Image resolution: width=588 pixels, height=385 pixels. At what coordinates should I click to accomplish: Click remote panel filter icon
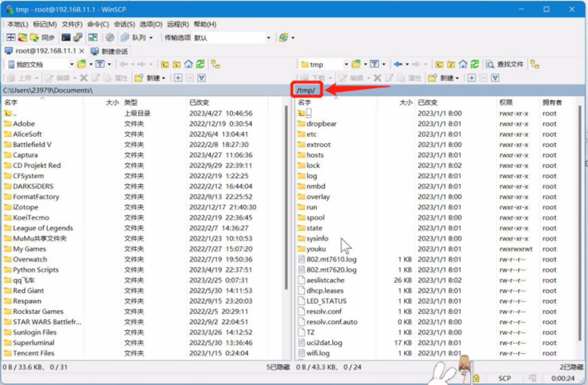pos(374,64)
